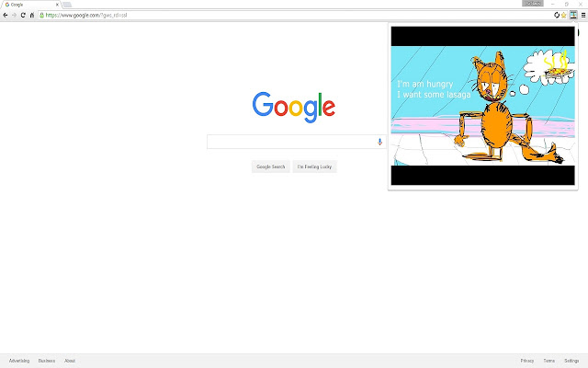Reload the page using the refresh icon
The height and width of the screenshot is (368, 588).
(x=23, y=15)
